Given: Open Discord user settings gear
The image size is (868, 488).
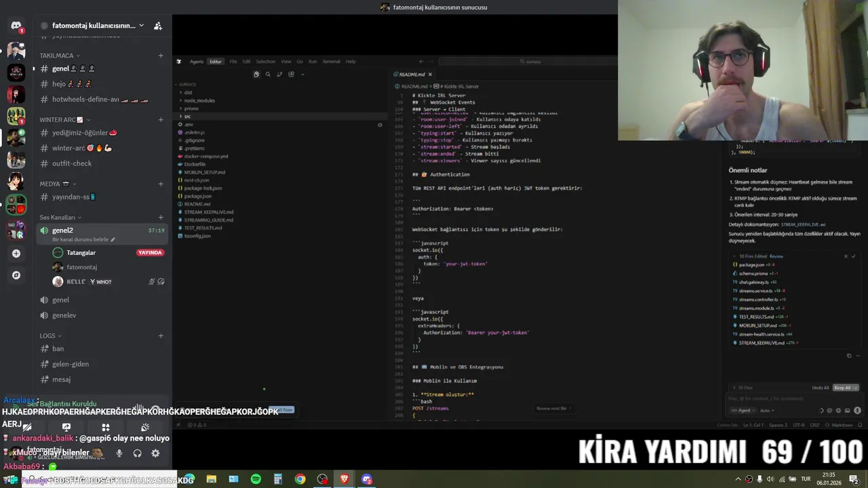Looking at the screenshot, I should point(155,453).
